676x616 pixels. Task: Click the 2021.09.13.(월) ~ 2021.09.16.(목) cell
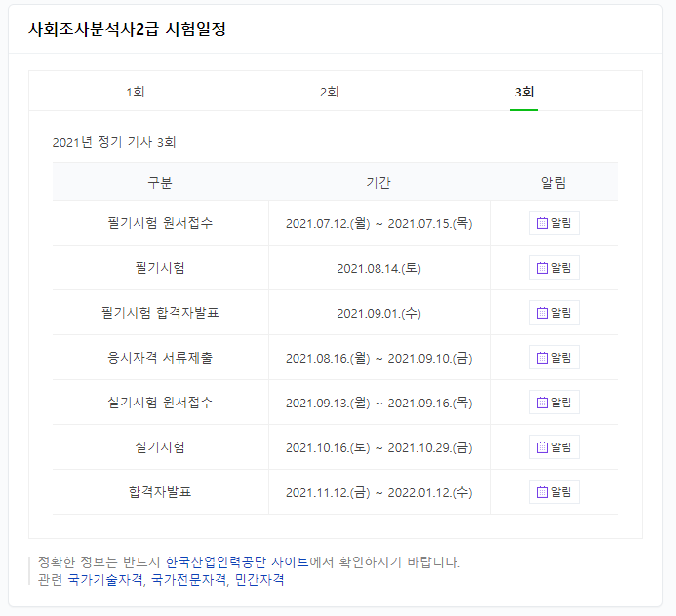[x=378, y=403]
